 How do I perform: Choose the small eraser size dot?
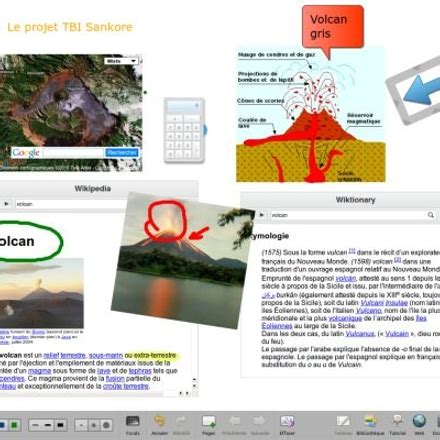coord(81,425)
